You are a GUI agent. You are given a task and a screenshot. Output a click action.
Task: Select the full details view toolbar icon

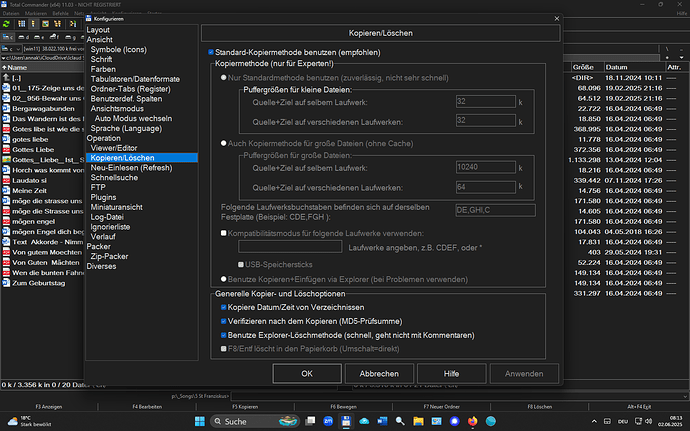pos(33,24)
